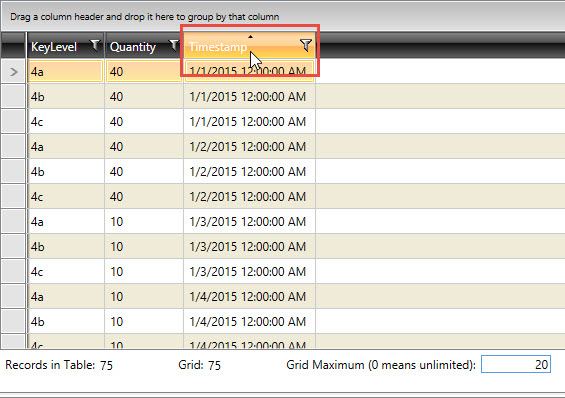Select Quantity 10 cell of 4c on 1/3/2015
Image resolution: width=565 pixels, height=398 pixels.
pos(144,271)
